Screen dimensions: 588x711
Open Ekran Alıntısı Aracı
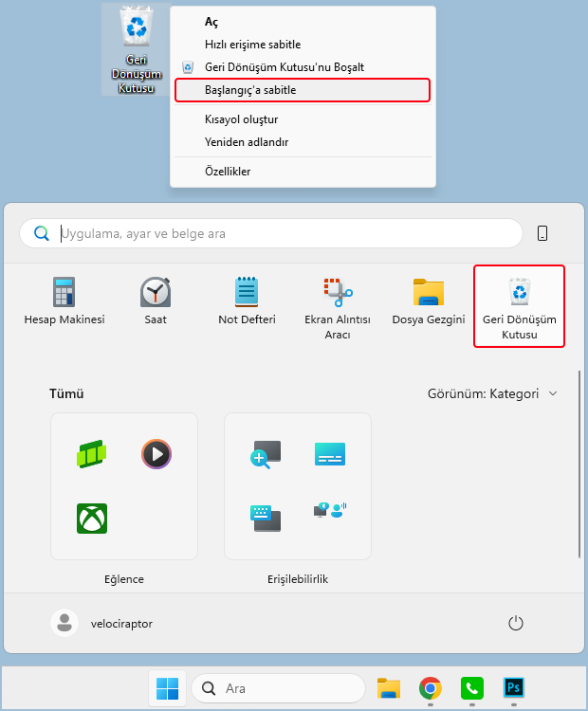click(x=338, y=308)
